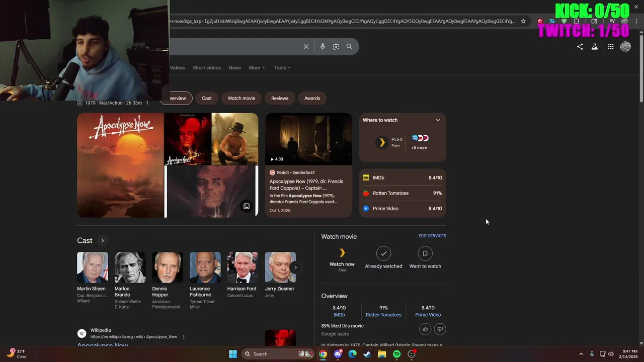Select Harrison Ford cast card
Screen dimensions: 644x362
tap(243, 275)
